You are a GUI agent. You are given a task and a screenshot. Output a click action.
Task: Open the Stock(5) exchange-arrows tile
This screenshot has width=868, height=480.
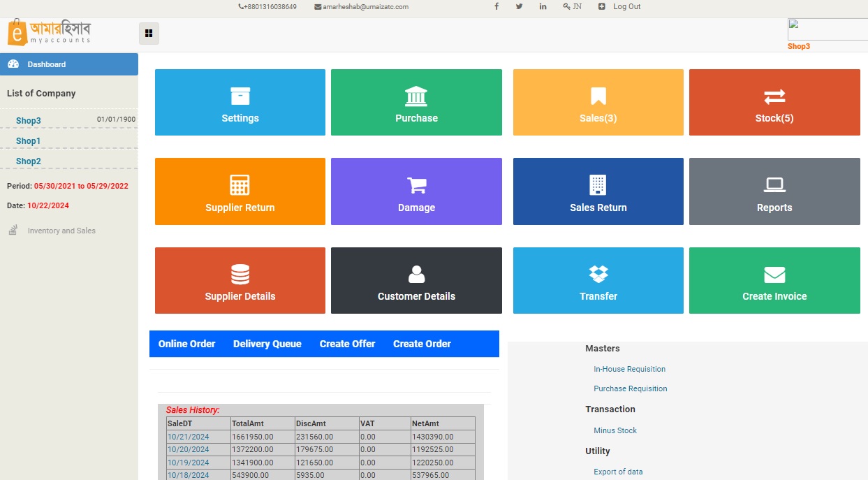774,102
